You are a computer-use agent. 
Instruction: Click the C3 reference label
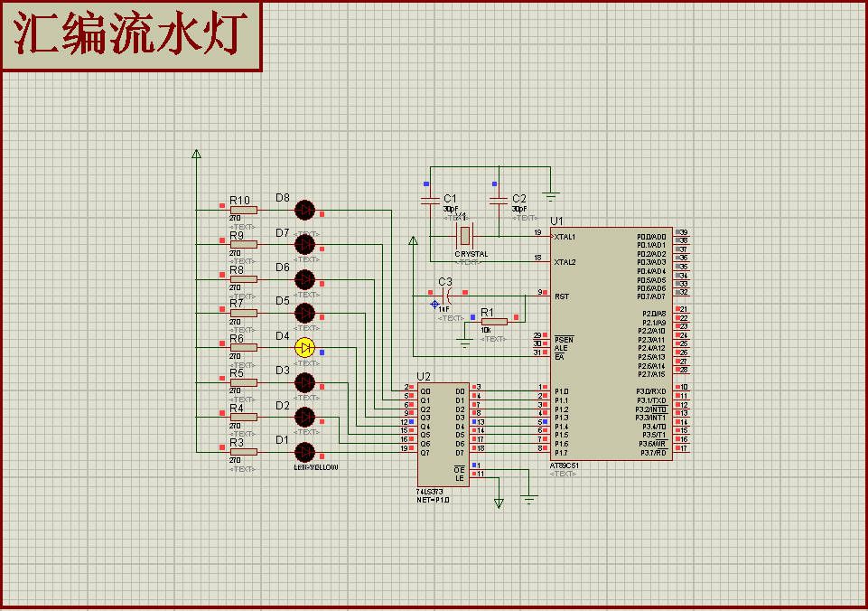(x=445, y=281)
